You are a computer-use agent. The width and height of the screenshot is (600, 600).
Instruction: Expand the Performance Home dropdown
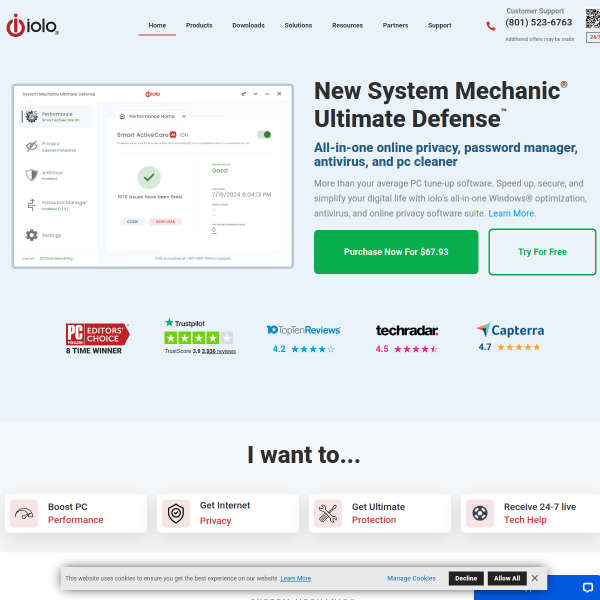tap(152, 116)
